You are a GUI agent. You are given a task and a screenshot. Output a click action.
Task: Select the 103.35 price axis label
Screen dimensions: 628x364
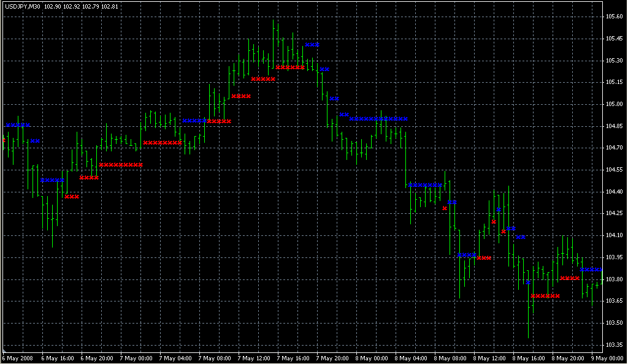click(x=614, y=344)
